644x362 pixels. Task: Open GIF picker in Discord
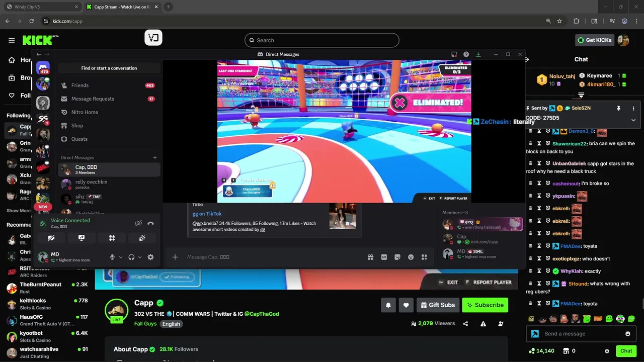[x=384, y=257]
